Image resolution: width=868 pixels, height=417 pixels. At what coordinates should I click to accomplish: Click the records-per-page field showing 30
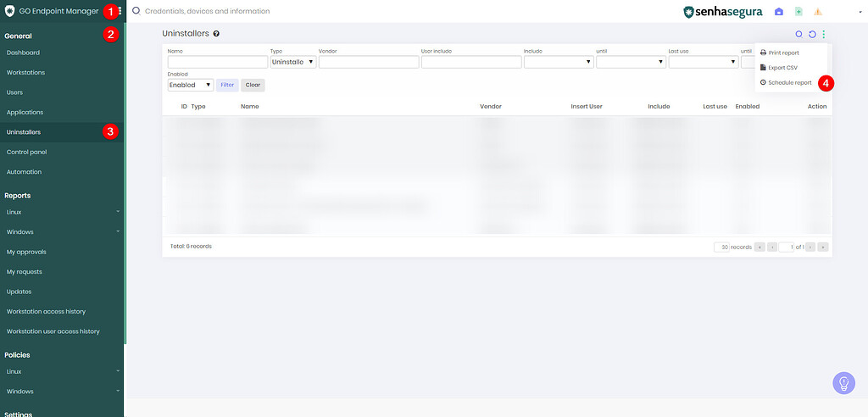pos(722,247)
